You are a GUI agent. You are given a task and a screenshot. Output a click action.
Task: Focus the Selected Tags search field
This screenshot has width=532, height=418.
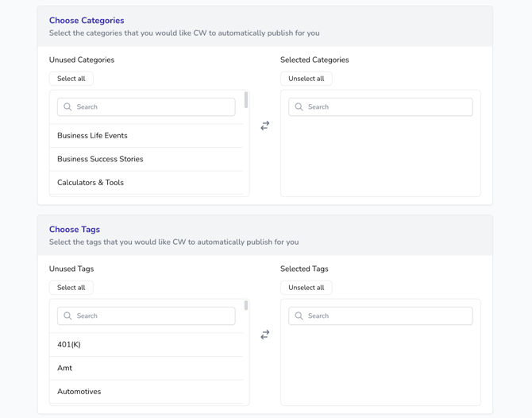coord(385,316)
